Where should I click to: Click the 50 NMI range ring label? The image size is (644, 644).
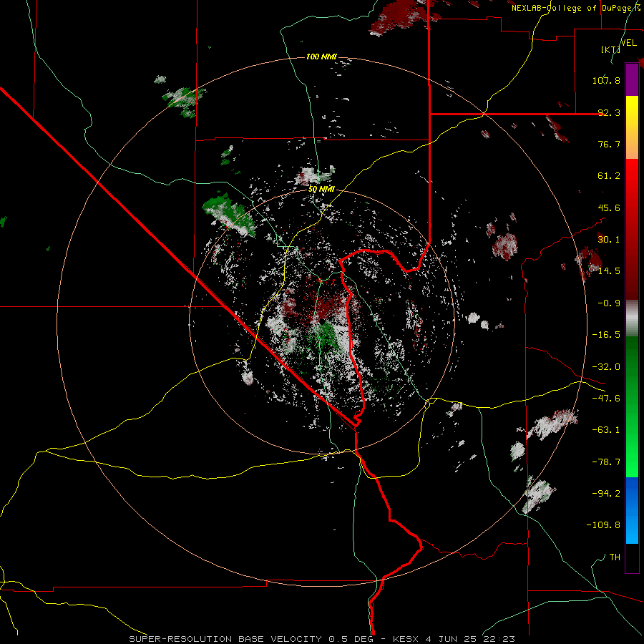321,190
